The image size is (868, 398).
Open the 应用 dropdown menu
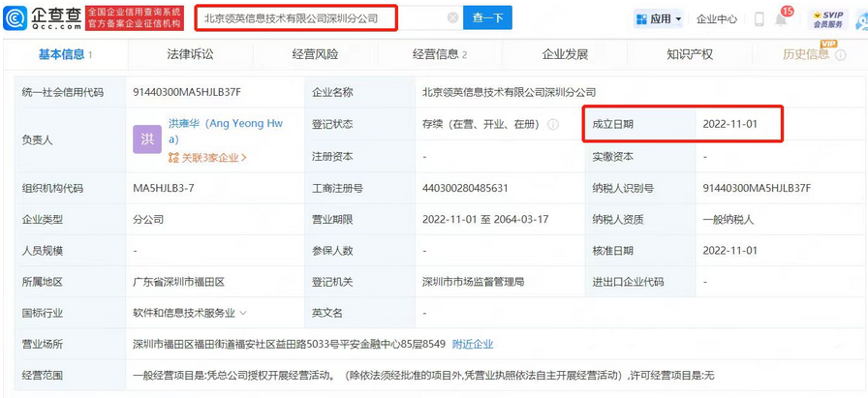[659, 18]
